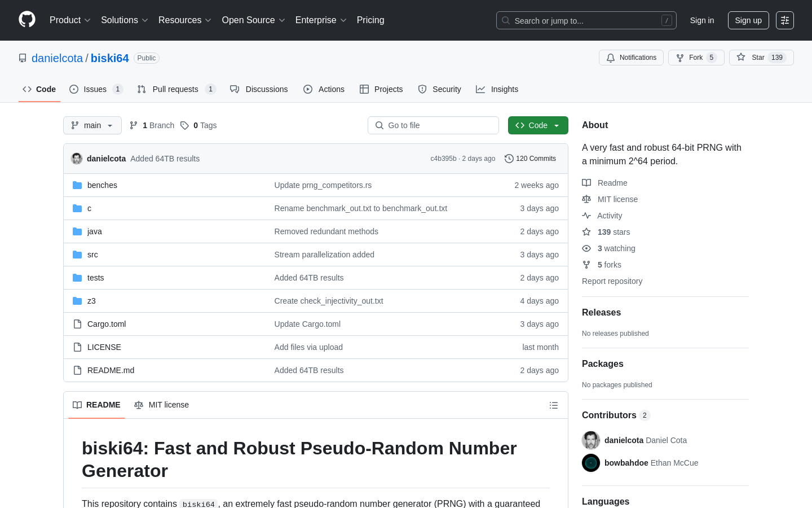Open danielcota contributor avatar in sidebar
The height and width of the screenshot is (508, 812).
591,440
